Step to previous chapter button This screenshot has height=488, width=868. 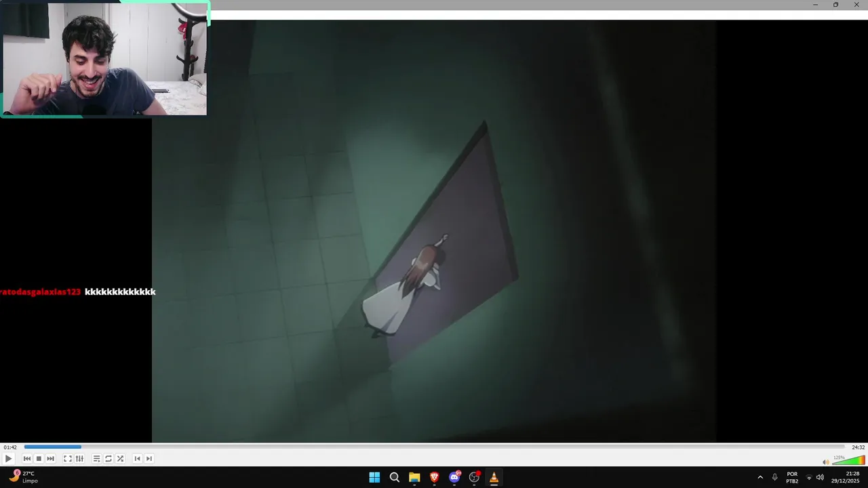137,459
